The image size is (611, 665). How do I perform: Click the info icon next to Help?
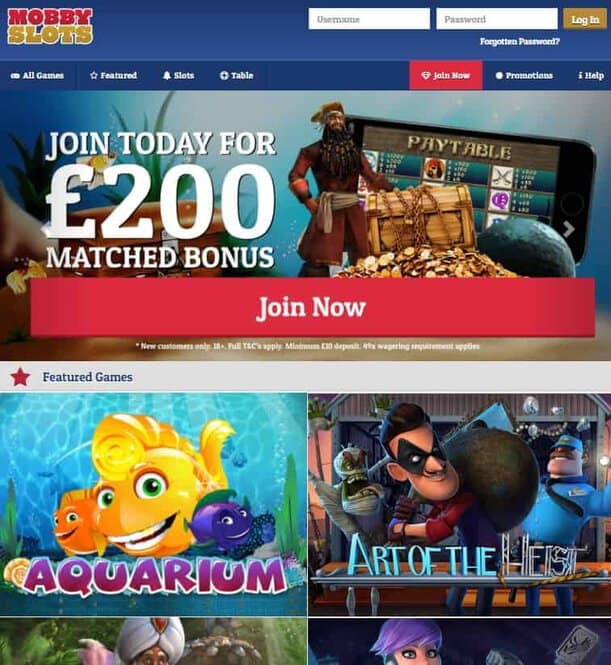580,75
